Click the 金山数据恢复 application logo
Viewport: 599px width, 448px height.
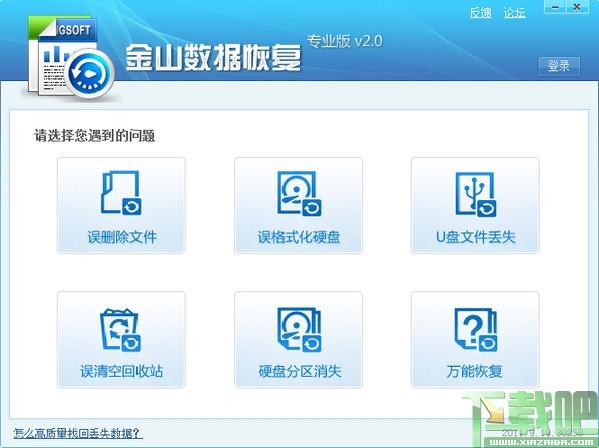click(71, 57)
